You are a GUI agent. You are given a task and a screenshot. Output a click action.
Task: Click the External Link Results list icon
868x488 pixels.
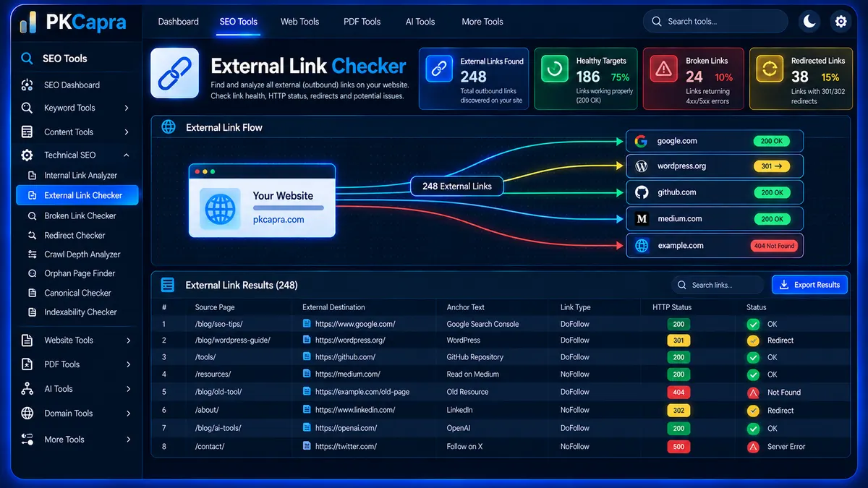(x=168, y=285)
